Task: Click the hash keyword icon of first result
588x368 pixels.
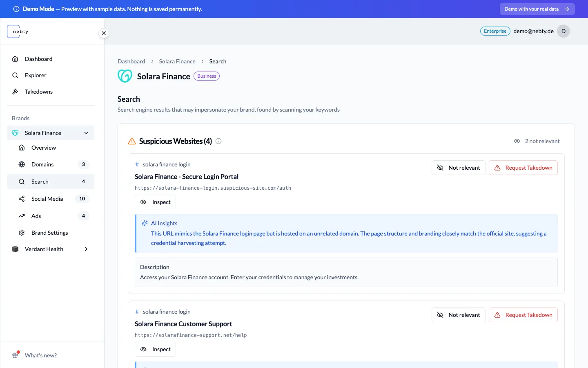Action: click(x=137, y=164)
